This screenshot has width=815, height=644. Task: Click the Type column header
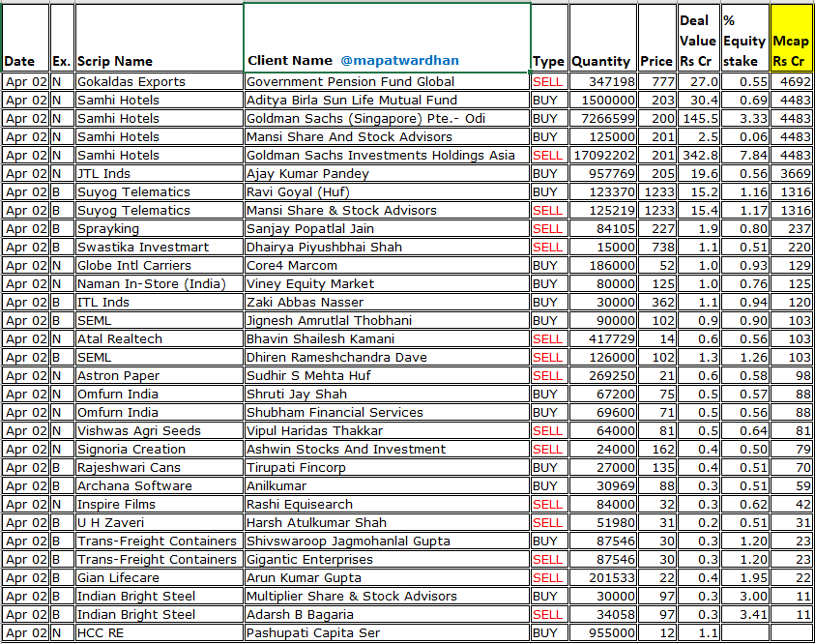(x=549, y=38)
